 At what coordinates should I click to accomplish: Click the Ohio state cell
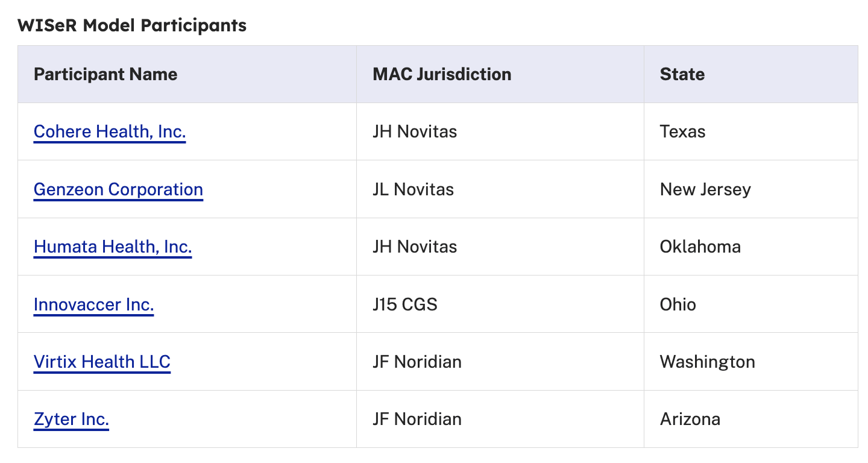(678, 304)
